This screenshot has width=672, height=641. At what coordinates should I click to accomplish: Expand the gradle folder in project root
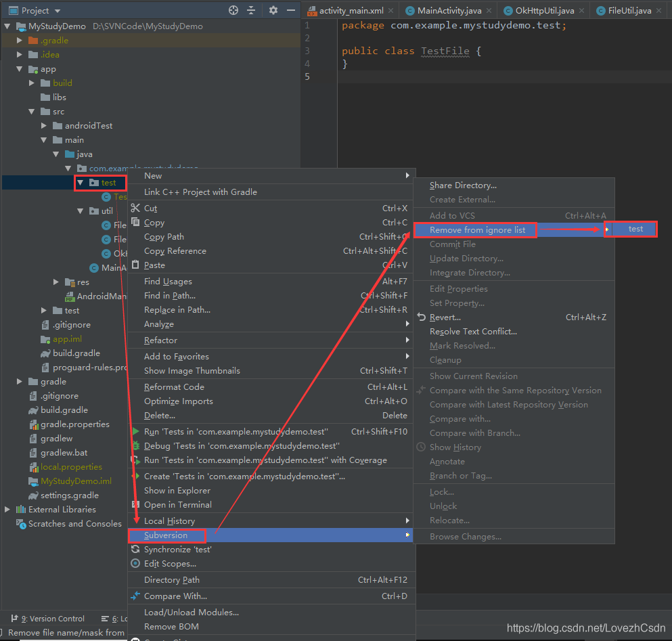coord(20,382)
